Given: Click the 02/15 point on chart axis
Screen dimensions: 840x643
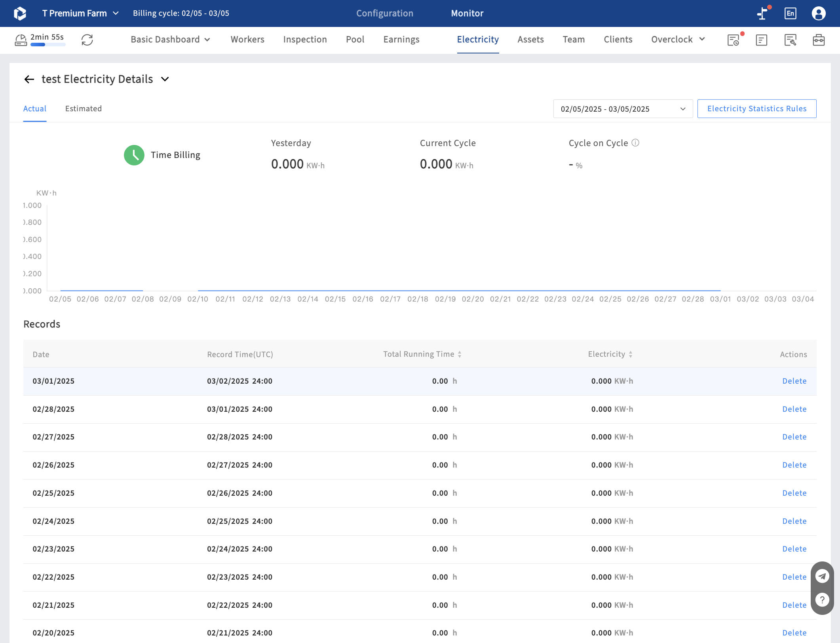Looking at the screenshot, I should (335, 299).
